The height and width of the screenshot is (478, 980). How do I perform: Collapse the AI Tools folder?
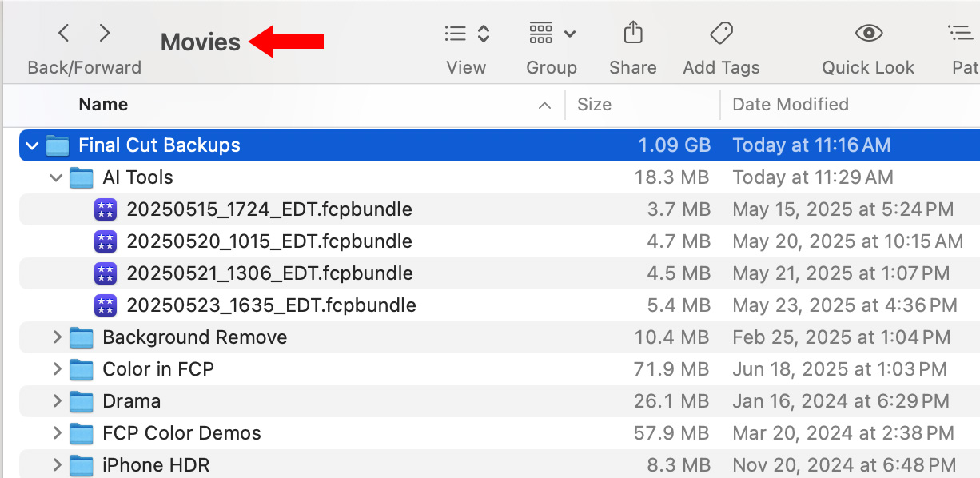click(x=56, y=177)
